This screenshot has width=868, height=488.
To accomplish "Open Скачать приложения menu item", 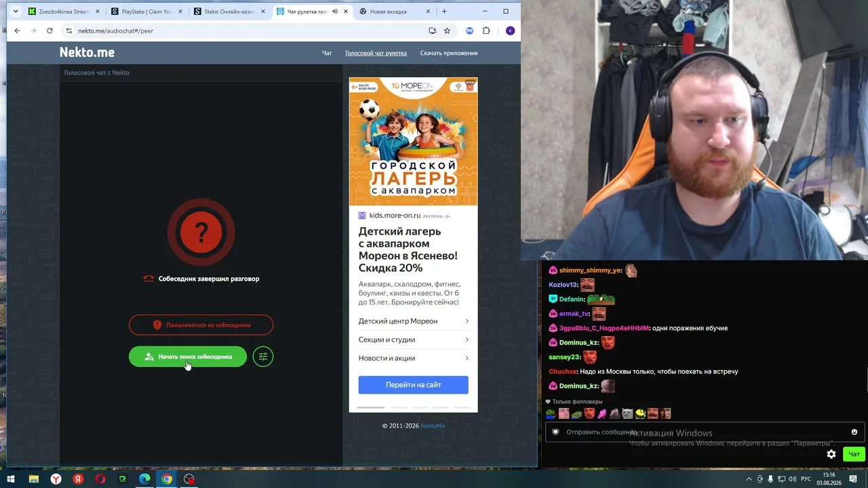I will (x=449, y=53).
